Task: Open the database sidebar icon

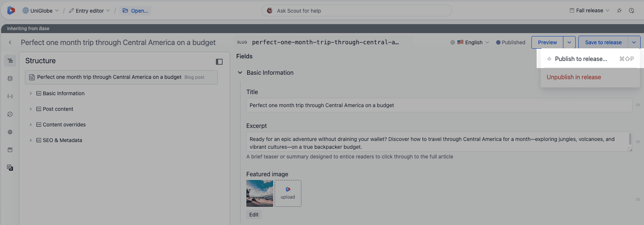Action: 10,78
